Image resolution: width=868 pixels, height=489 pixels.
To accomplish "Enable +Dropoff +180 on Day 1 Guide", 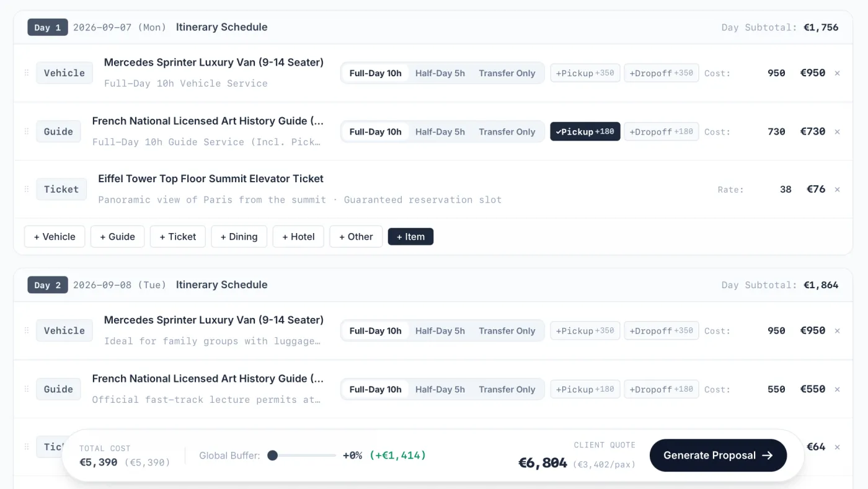I will (662, 131).
